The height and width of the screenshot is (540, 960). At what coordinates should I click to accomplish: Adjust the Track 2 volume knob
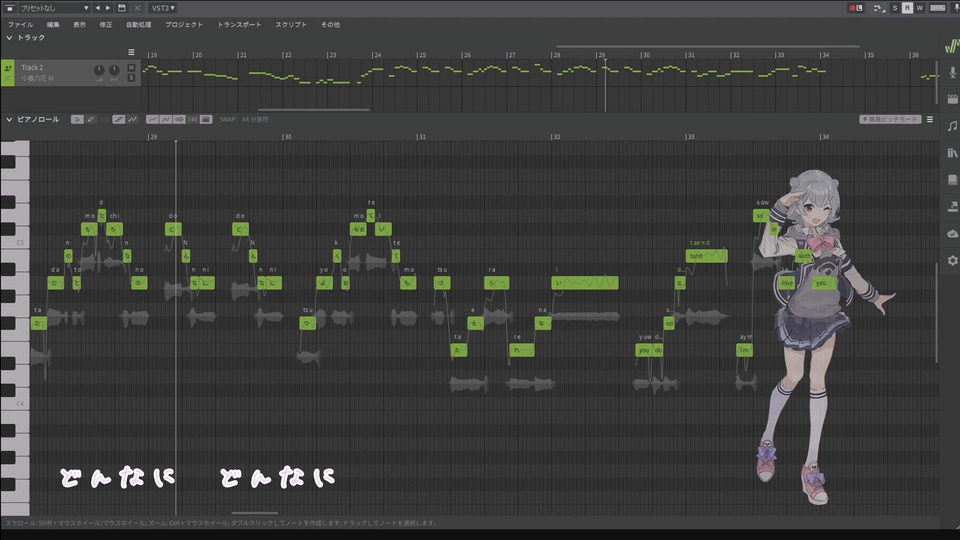(99, 70)
